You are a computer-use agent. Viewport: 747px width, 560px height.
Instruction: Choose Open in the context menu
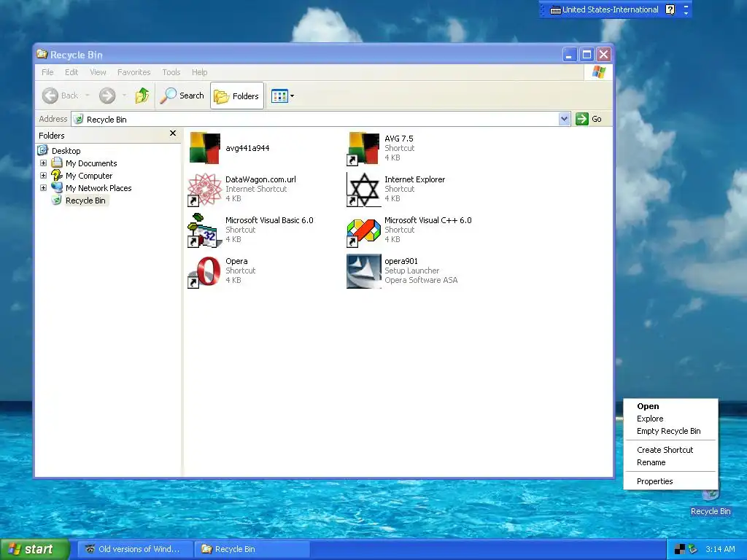(670, 406)
